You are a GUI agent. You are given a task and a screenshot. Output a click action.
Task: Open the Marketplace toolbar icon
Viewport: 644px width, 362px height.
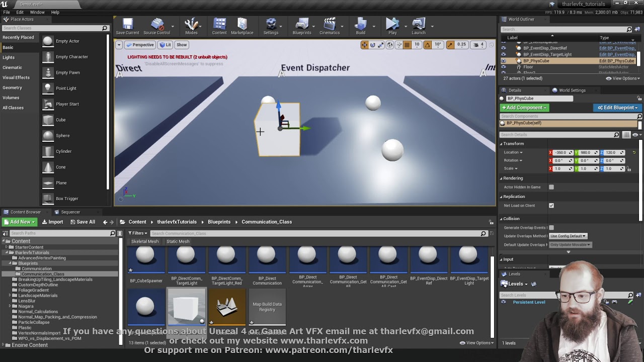pos(242,27)
